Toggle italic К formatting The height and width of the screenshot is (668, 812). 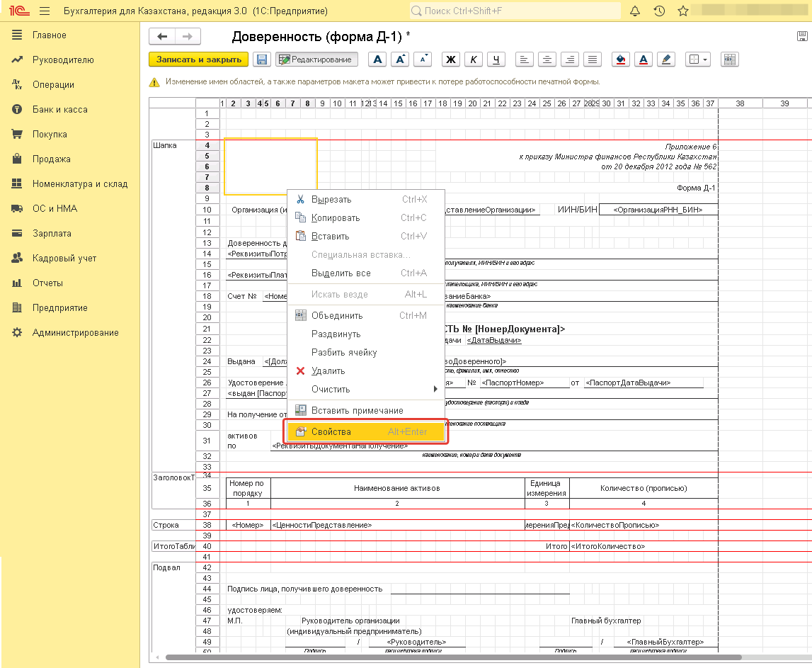tap(474, 60)
